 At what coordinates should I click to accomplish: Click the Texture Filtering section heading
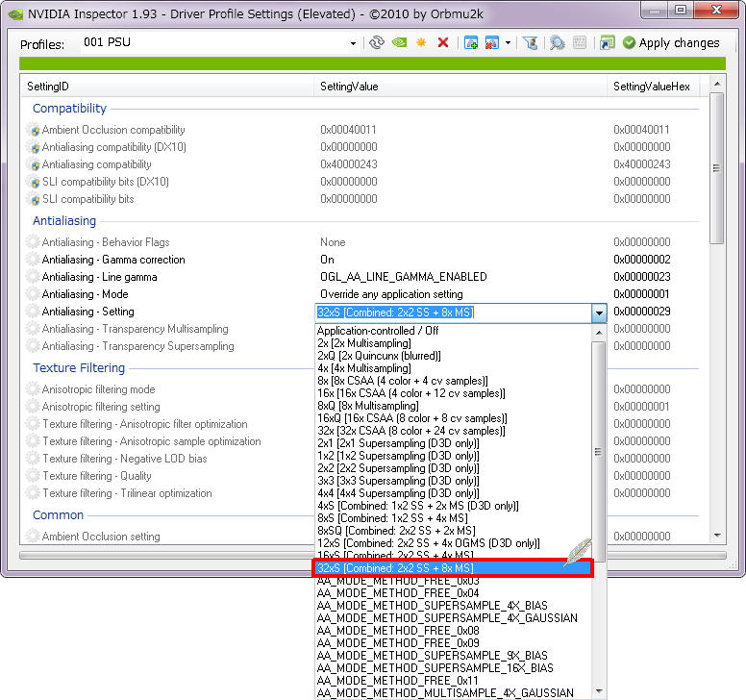point(79,368)
